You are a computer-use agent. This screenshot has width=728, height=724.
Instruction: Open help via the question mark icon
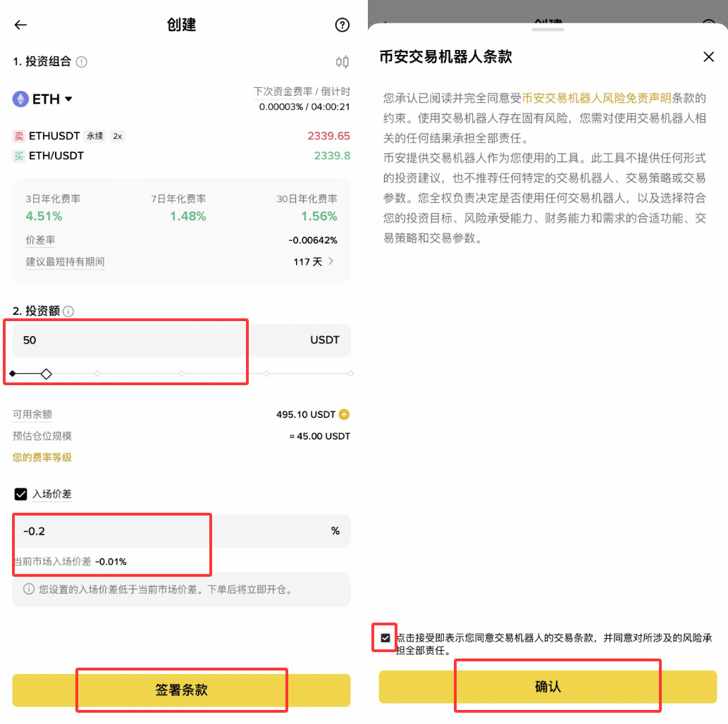[x=343, y=25]
